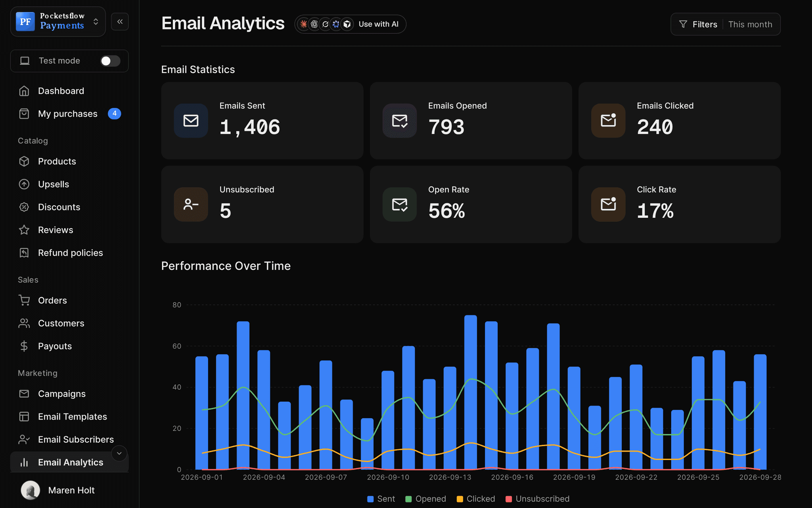Open Upsells page
Screen dimensions: 812x508
point(69,184)
